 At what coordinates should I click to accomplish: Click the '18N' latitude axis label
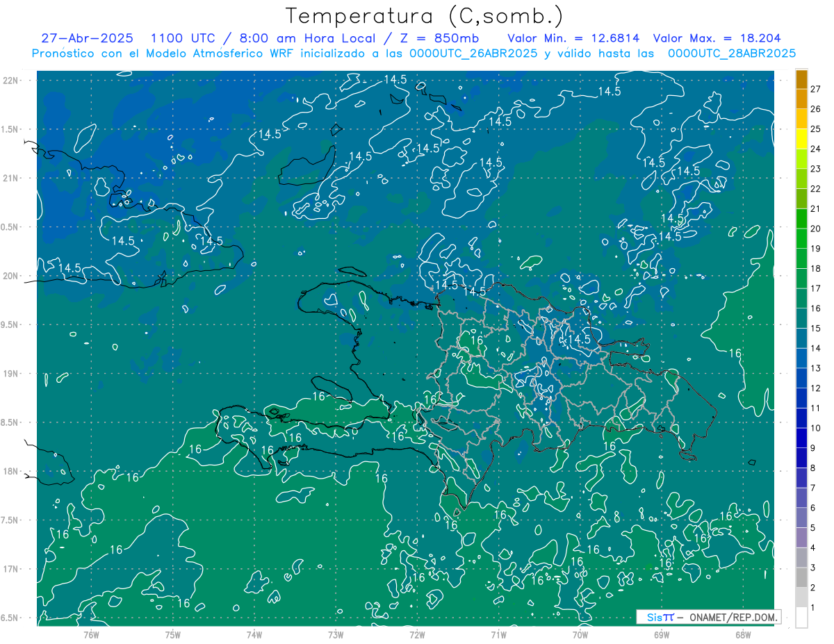point(10,471)
